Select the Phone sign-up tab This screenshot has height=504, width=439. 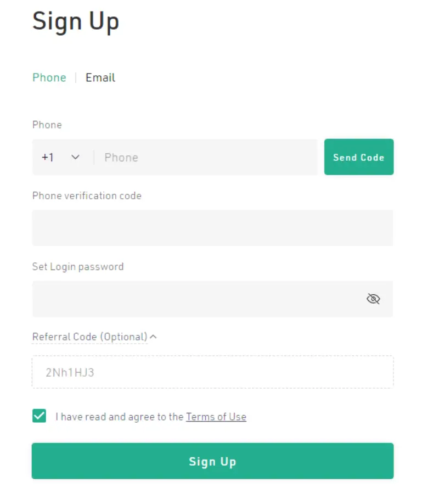49,77
